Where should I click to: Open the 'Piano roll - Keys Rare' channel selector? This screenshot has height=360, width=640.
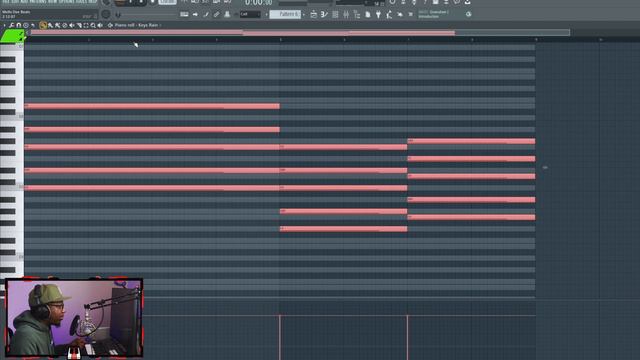pyautogui.click(x=136, y=25)
